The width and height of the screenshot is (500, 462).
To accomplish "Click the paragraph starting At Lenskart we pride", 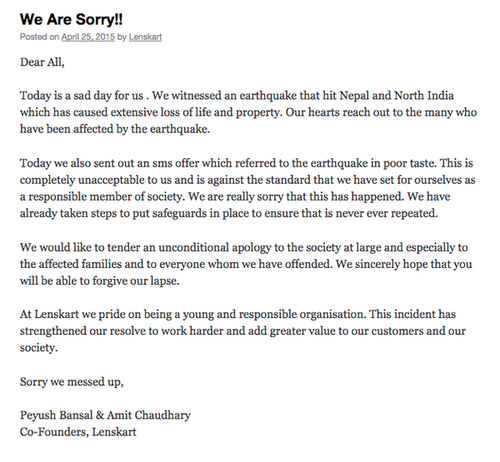I will (243, 331).
